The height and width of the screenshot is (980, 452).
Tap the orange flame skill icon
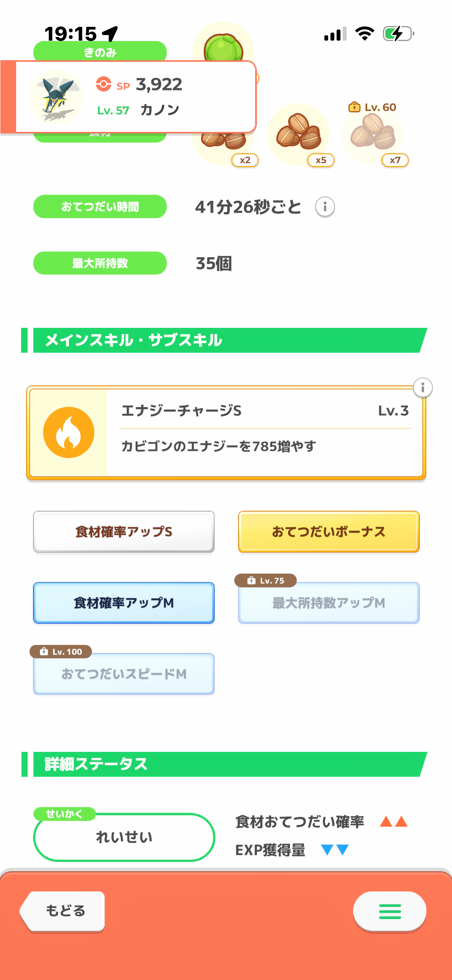coord(69,432)
